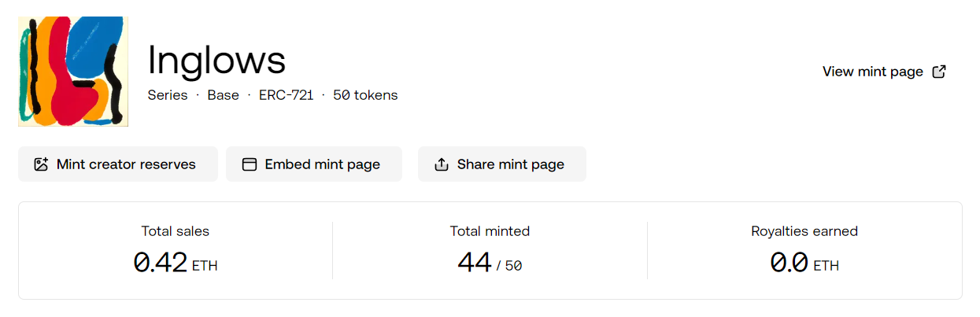Click the Total sales heading
Image resolution: width=980 pixels, height=317 pixels.
pos(176,231)
